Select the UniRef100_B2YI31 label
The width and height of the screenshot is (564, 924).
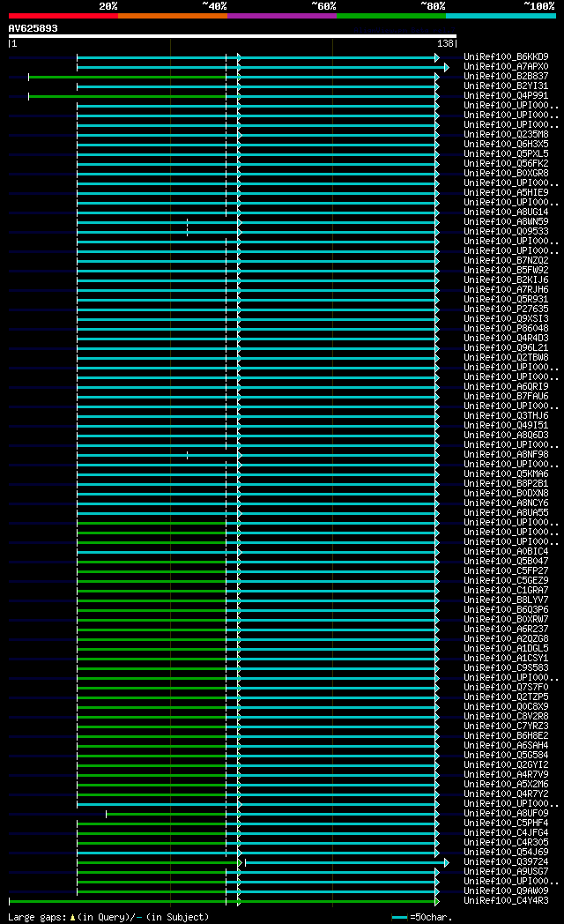(506, 86)
